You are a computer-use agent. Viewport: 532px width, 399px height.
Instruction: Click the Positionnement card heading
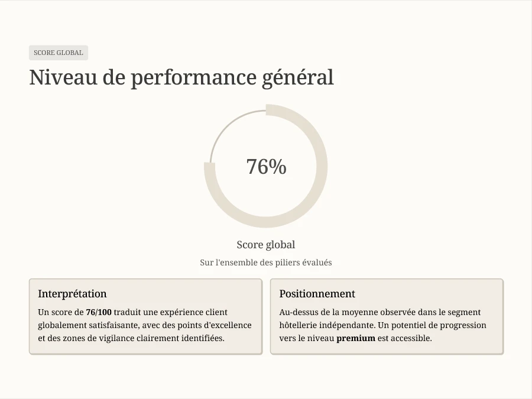pos(317,294)
